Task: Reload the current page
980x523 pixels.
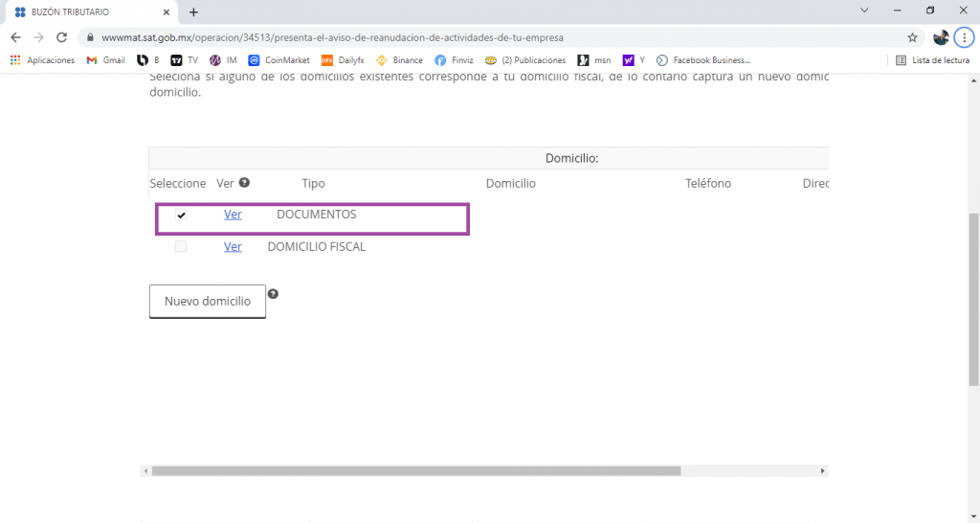Action: [61, 37]
